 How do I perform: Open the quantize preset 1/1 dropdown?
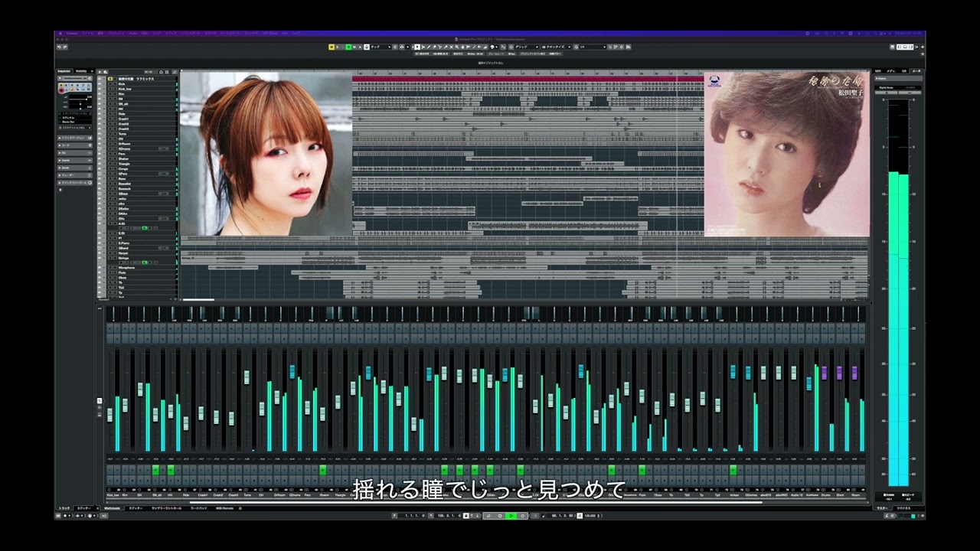click(592, 47)
